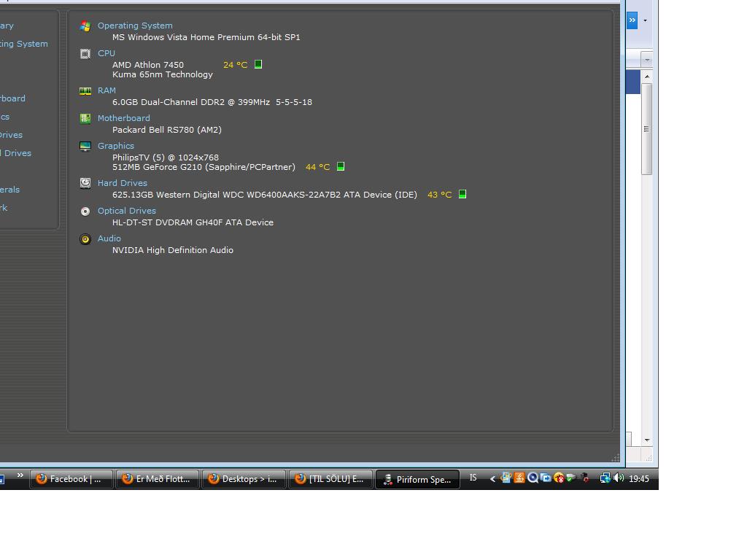Click the RAM memory stick icon
Image resolution: width=747 pixels, height=560 pixels.
point(85,91)
